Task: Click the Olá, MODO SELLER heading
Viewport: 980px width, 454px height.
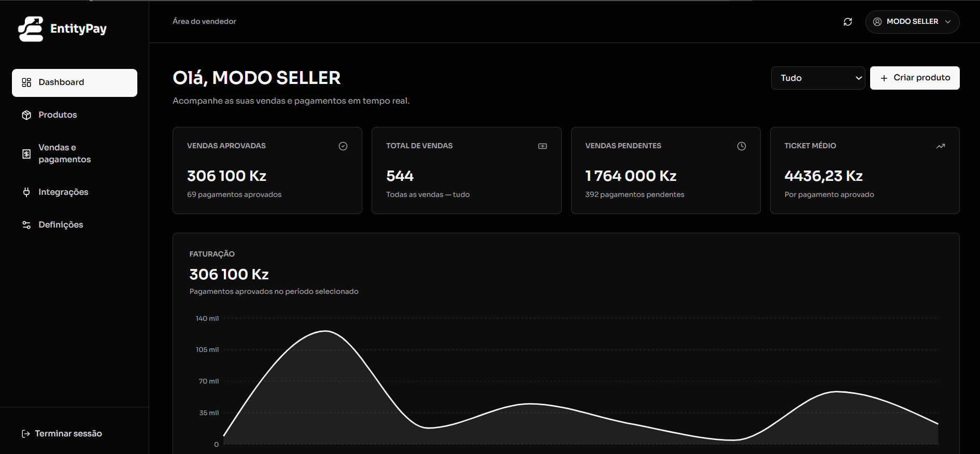Action: [x=257, y=78]
